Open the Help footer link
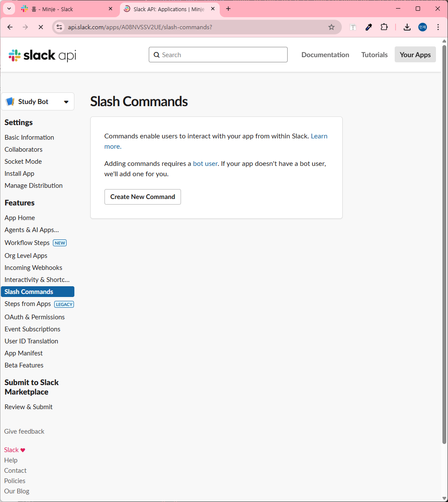 (11, 460)
